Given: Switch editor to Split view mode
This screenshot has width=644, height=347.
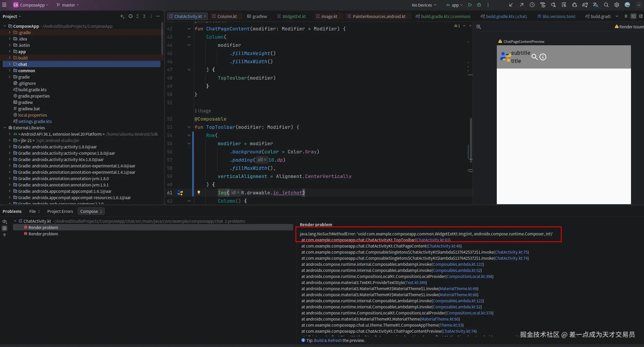Looking at the screenshot, I should 633,16.
